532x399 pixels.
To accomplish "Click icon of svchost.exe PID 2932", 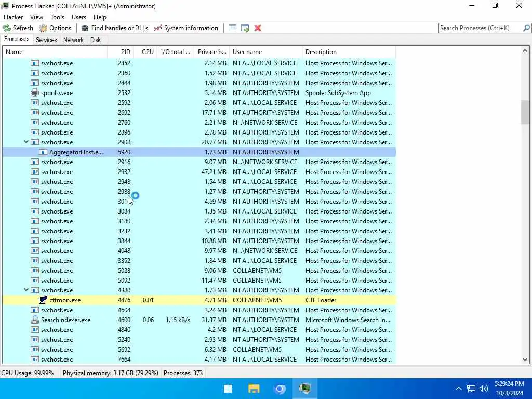I will tap(35, 171).
